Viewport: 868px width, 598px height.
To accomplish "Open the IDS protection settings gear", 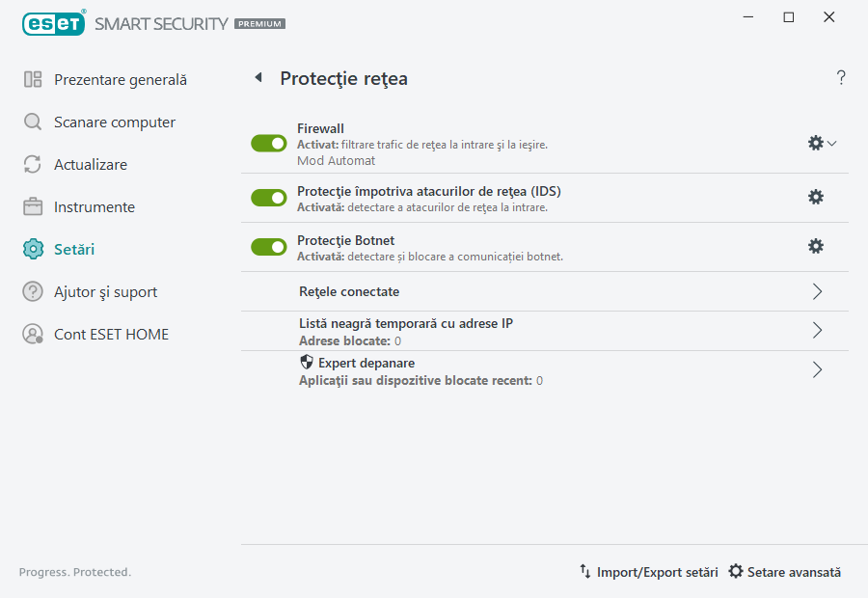I will [816, 196].
